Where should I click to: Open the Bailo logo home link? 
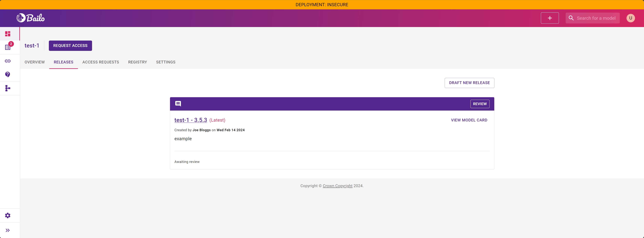click(30, 18)
